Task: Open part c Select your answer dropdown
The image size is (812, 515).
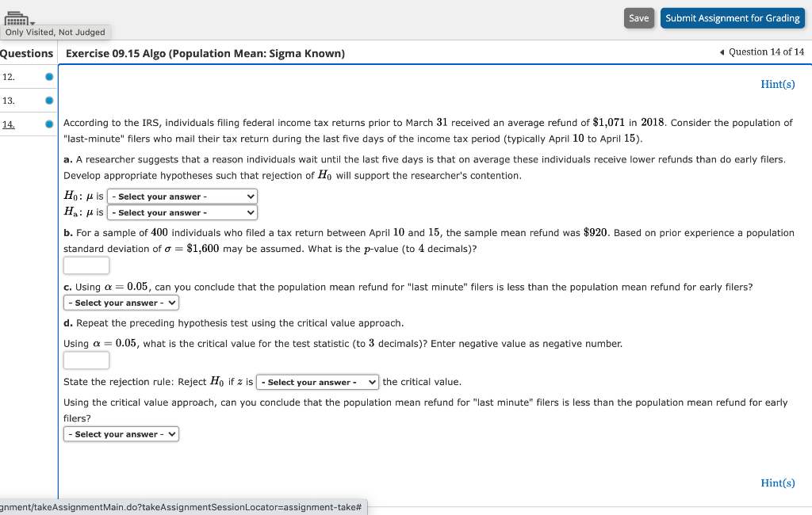Action: tap(121, 302)
